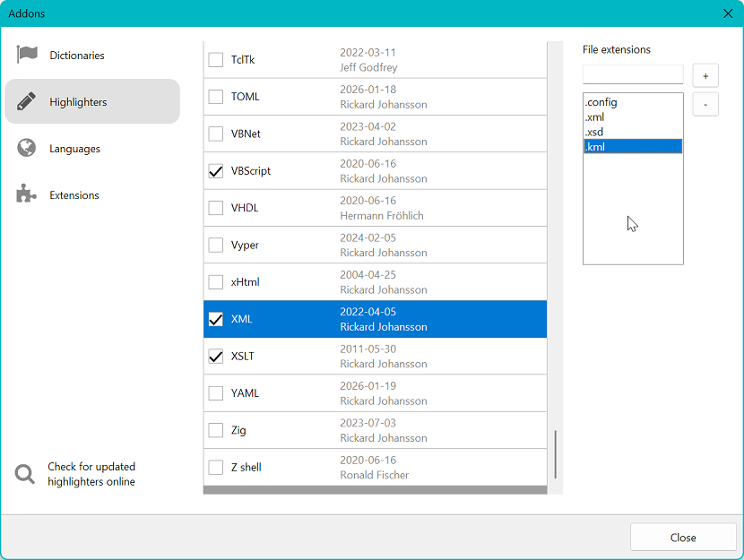
Task: Click the Highlighters pencil icon
Action: [x=26, y=101]
